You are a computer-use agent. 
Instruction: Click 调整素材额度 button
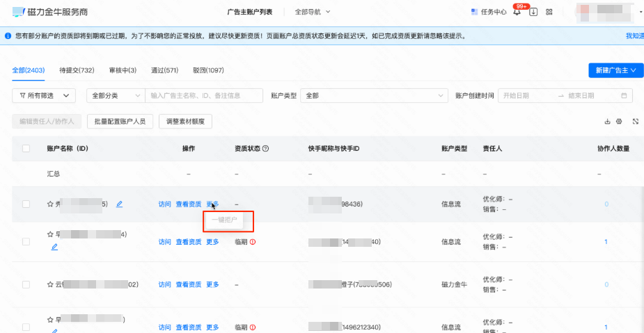[185, 122]
